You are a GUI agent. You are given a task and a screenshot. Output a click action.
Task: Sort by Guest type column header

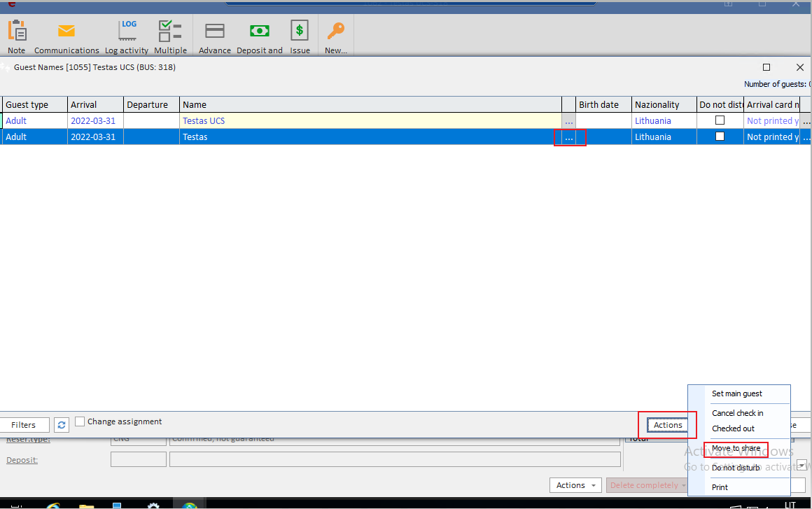34,104
